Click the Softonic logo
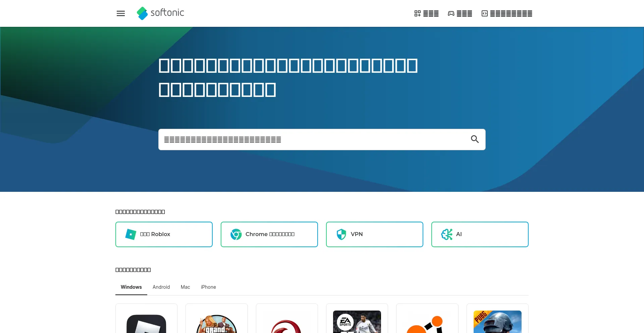 pos(160,13)
